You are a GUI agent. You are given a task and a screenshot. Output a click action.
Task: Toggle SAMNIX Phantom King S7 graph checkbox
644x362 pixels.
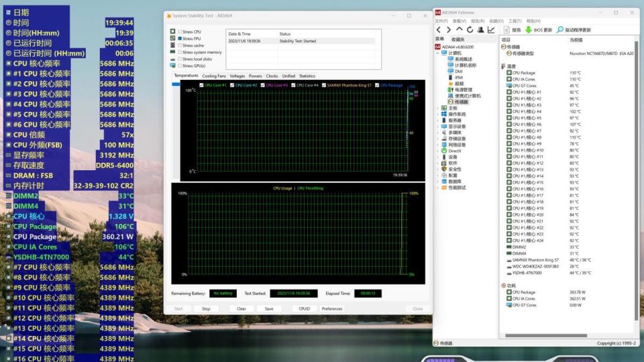pos(324,85)
